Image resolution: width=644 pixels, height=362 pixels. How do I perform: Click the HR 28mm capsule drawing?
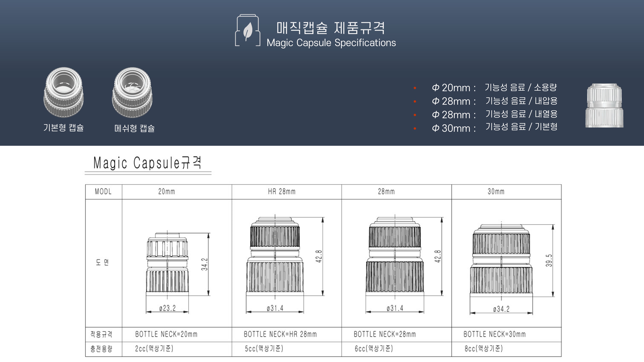click(275, 256)
